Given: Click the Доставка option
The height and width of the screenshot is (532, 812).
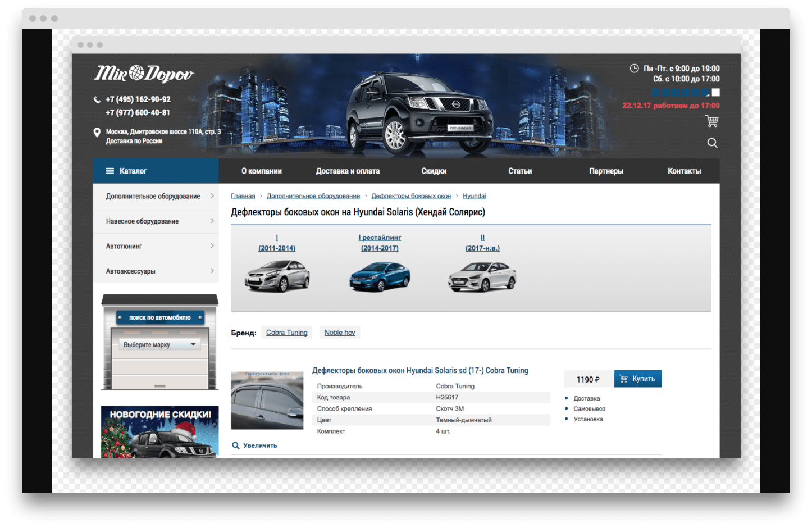Looking at the screenshot, I should tap(587, 399).
